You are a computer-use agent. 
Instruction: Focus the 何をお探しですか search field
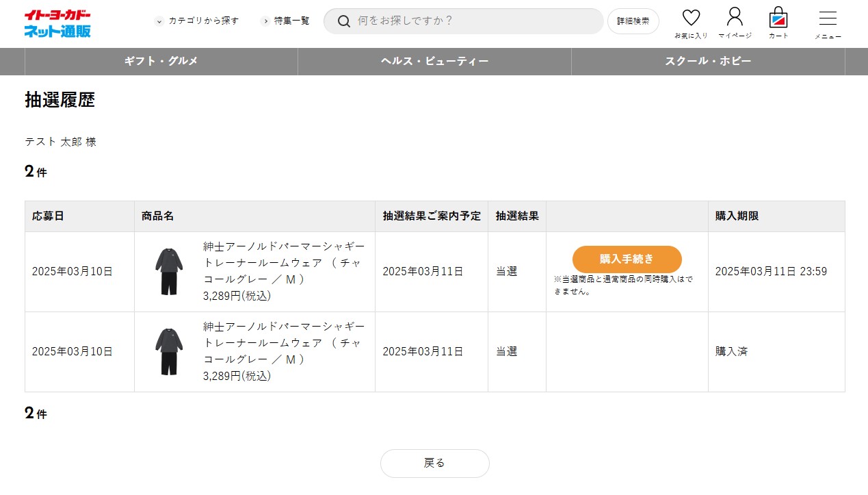pyautogui.click(x=472, y=21)
